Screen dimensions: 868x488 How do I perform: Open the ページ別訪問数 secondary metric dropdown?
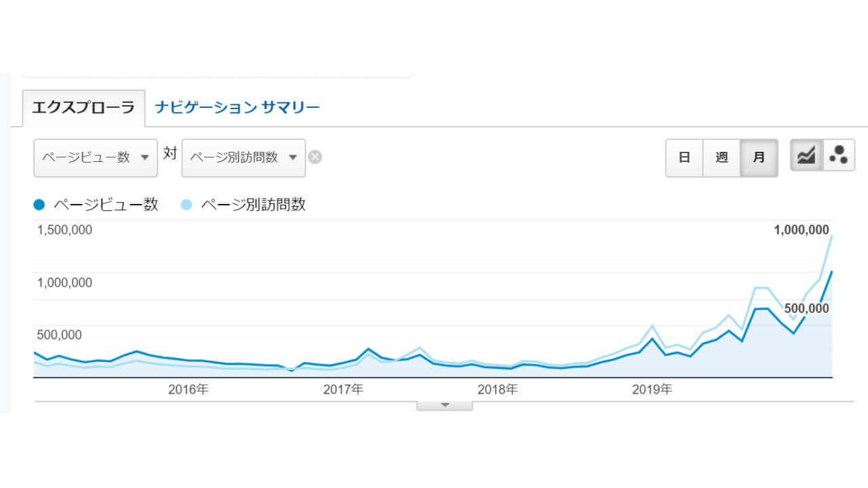pos(243,157)
